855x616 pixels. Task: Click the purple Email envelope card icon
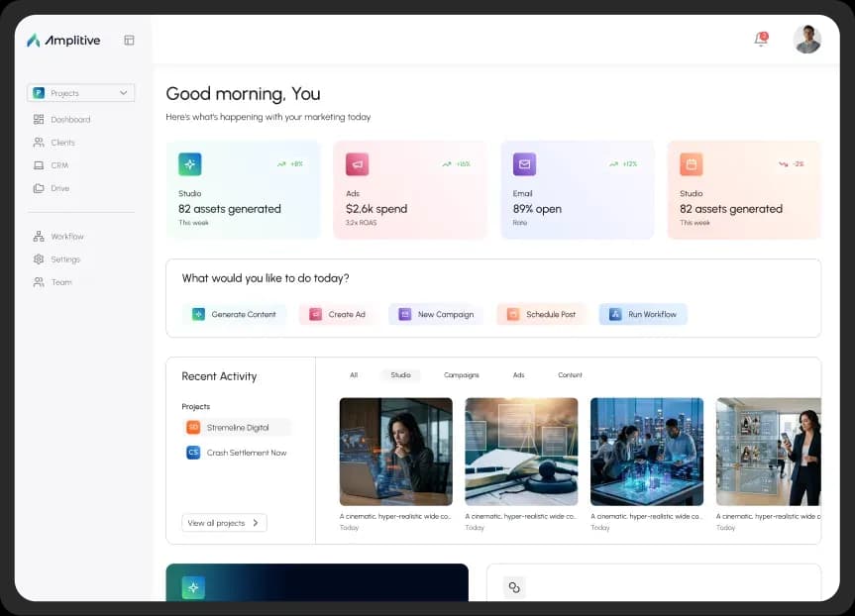[x=524, y=164]
